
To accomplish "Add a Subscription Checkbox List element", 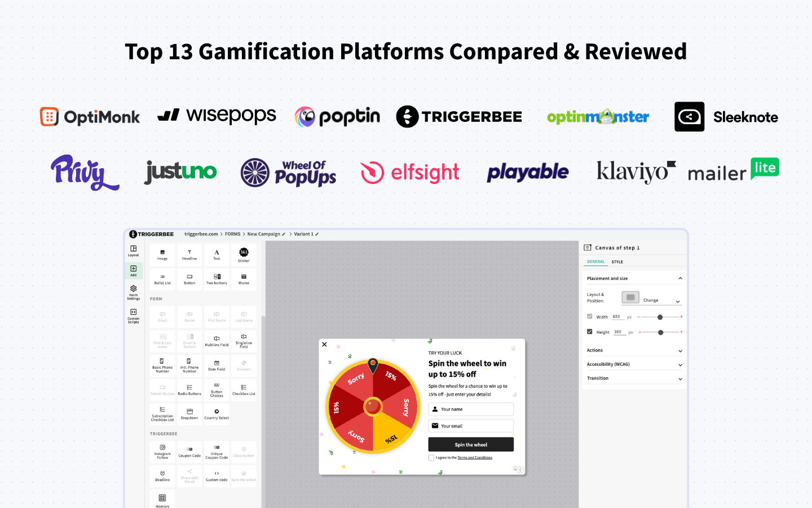I will tap(162, 414).
